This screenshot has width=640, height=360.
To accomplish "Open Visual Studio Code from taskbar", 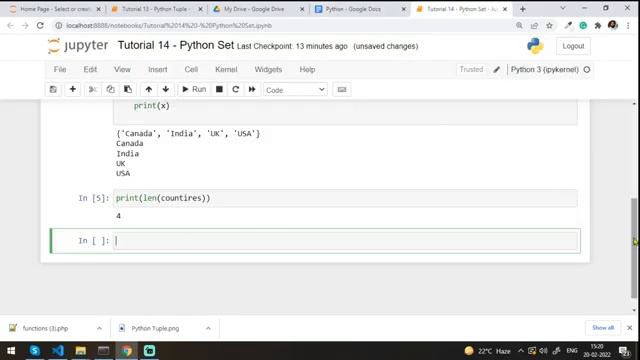I will [x=58, y=351].
